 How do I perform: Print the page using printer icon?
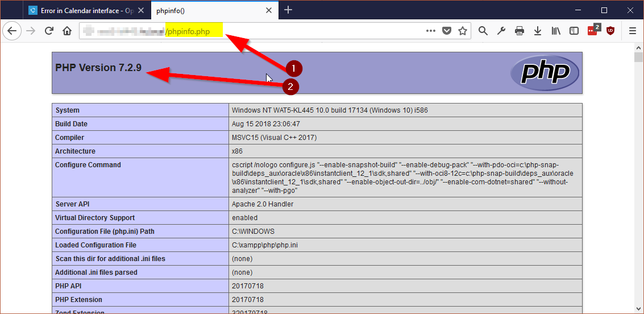tap(520, 31)
